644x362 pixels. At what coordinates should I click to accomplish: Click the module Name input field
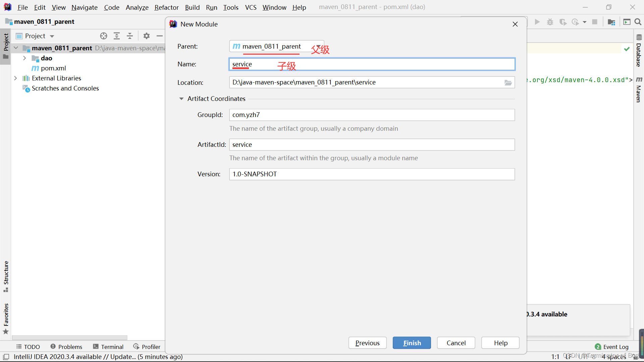pyautogui.click(x=372, y=64)
